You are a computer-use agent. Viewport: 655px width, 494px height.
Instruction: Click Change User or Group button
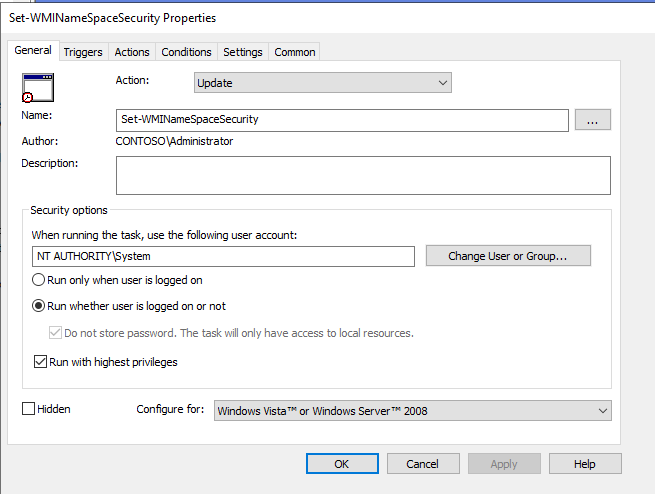[507, 256]
